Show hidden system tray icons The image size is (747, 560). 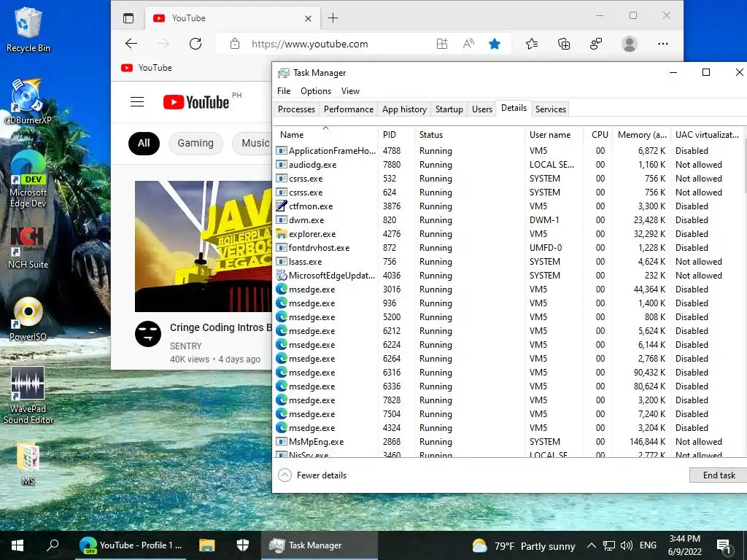[x=591, y=545]
